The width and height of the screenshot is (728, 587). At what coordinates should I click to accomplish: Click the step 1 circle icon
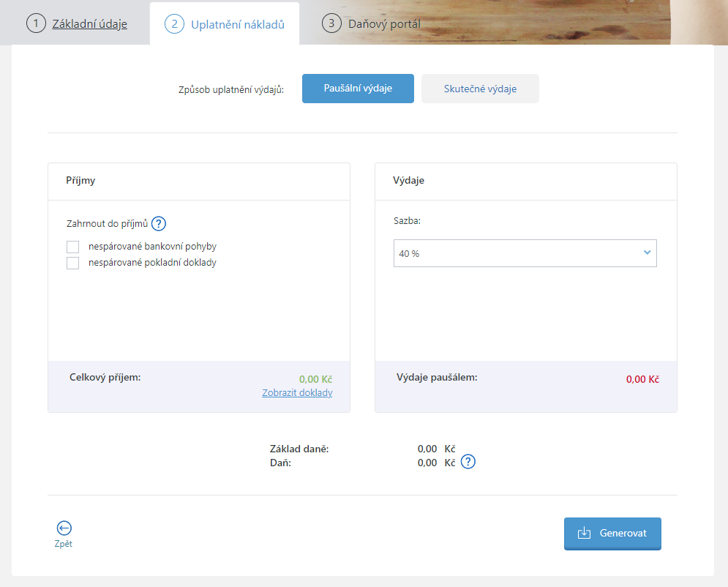click(x=36, y=23)
